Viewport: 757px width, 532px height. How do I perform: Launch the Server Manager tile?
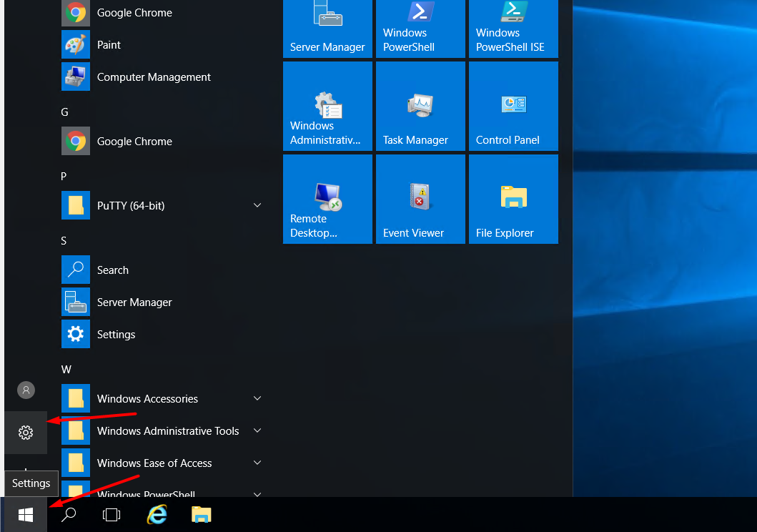coord(327,24)
